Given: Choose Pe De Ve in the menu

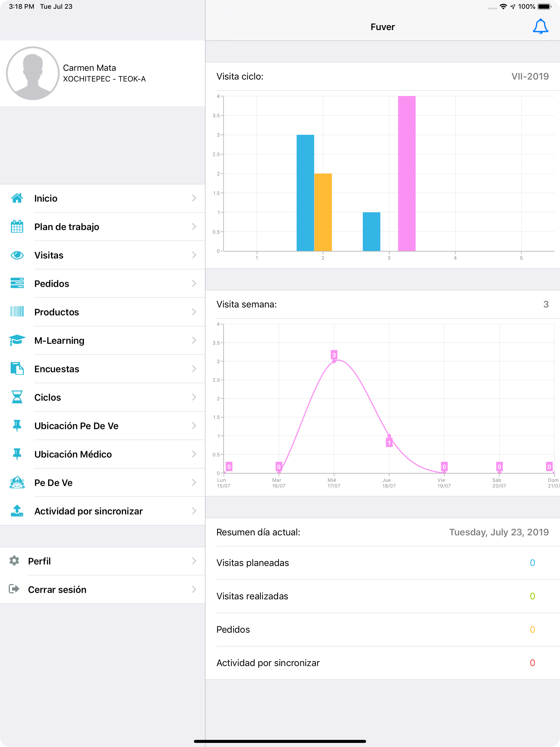Looking at the screenshot, I should tap(103, 482).
